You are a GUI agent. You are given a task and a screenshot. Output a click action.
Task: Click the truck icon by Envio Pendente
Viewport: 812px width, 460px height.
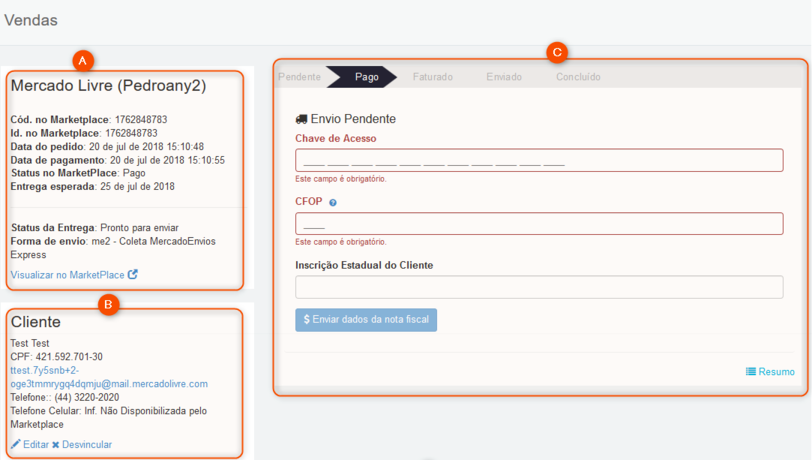(x=301, y=119)
